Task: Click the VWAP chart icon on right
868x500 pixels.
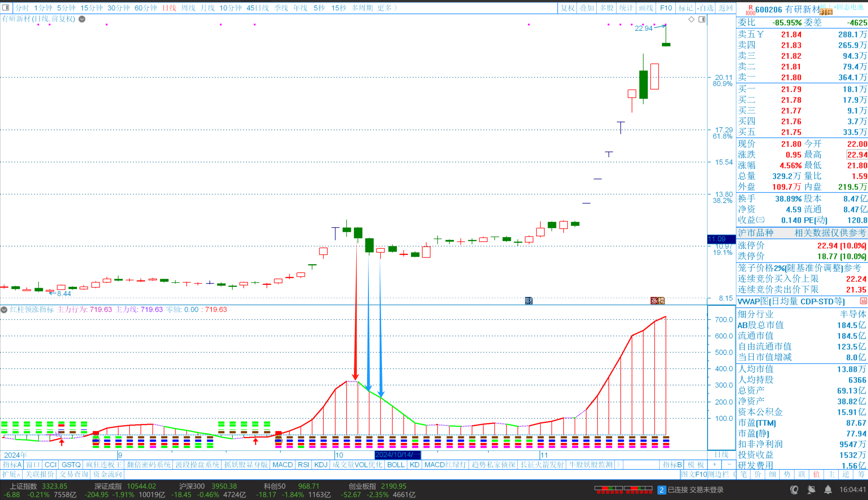Action: [x=863, y=301]
